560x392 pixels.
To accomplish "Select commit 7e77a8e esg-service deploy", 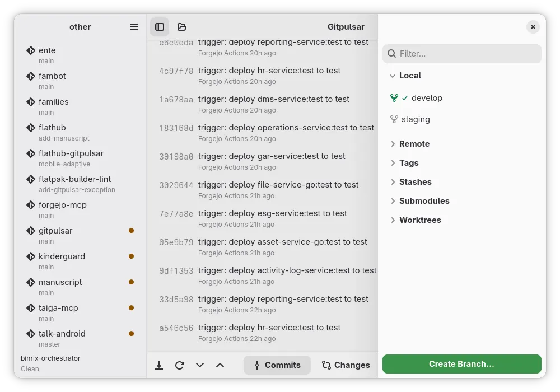I will point(263,218).
